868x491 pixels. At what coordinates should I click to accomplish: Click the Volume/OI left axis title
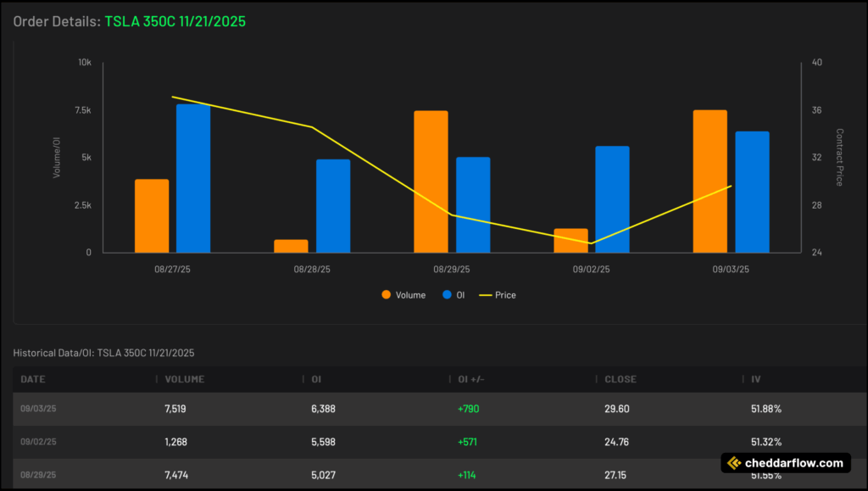pyautogui.click(x=57, y=158)
